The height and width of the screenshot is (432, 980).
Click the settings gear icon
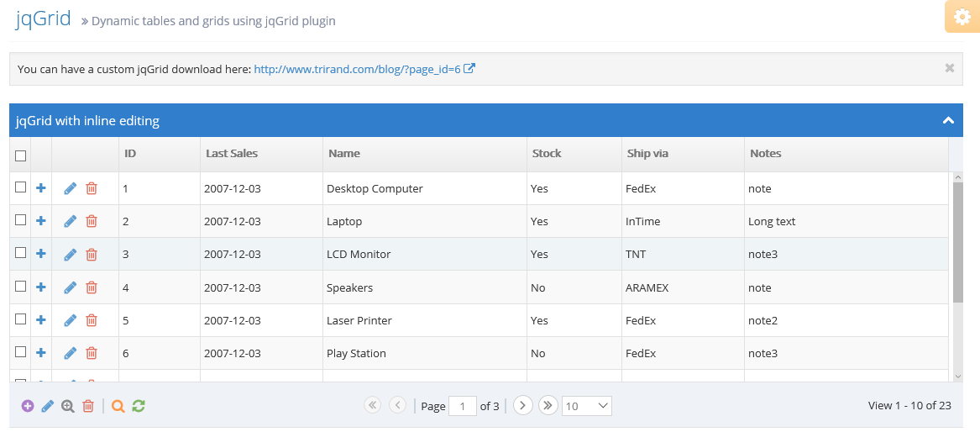tap(960, 17)
